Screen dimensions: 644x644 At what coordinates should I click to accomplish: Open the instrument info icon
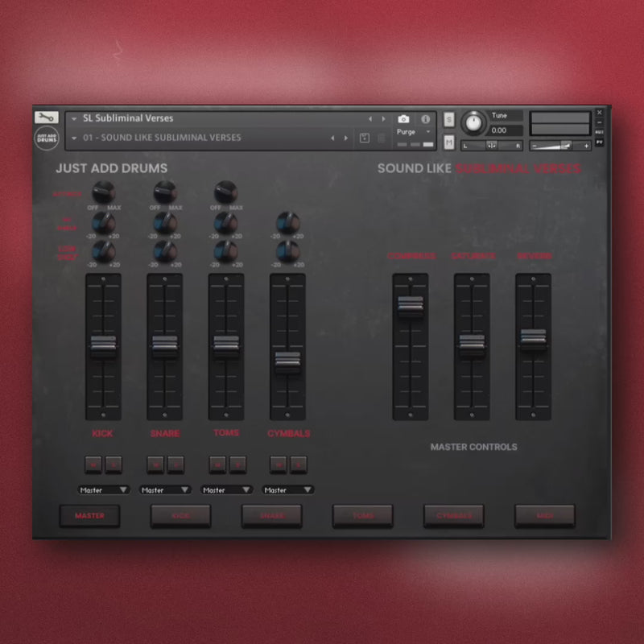(x=425, y=119)
